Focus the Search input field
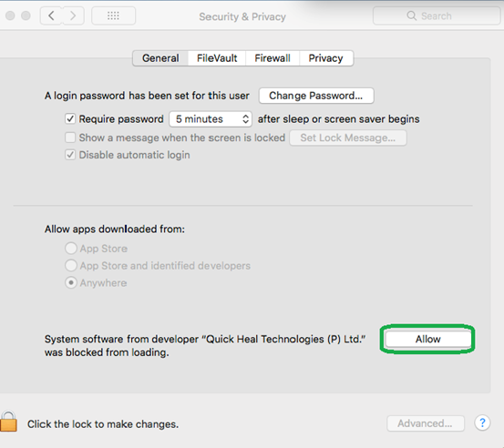 (437, 15)
